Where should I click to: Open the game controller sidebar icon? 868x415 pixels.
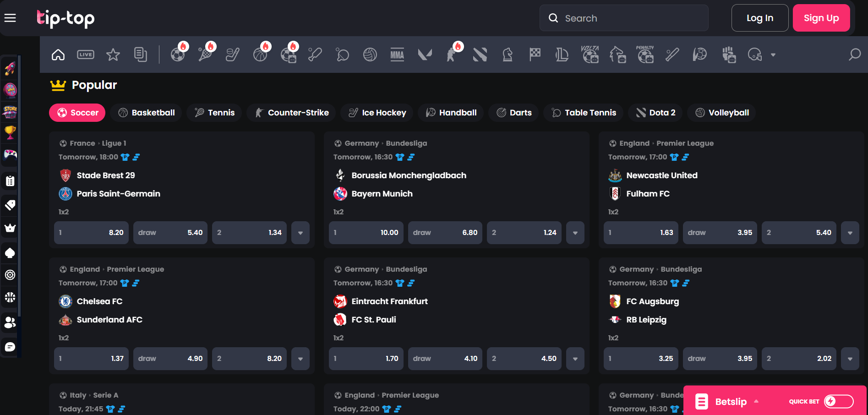tap(10, 154)
